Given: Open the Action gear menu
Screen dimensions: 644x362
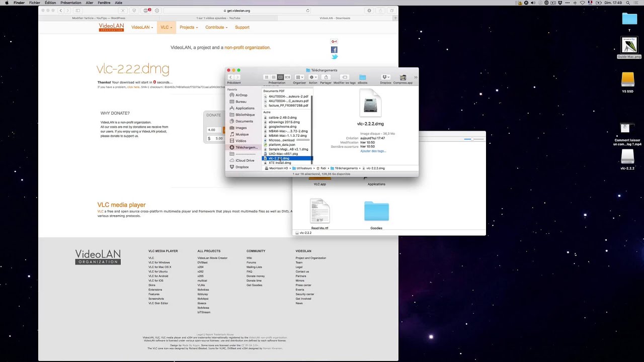Looking at the screenshot, I should pyautogui.click(x=313, y=77).
